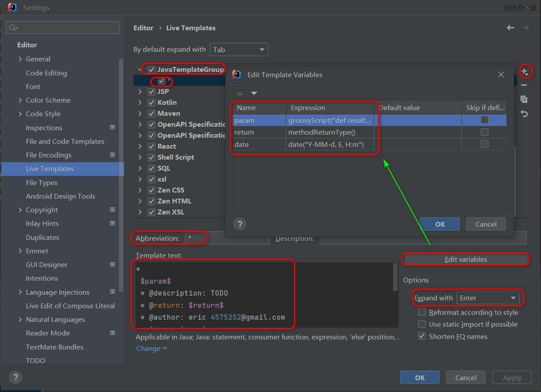Image resolution: width=541 pixels, height=392 pixels.
Task: Enable Reformat according to style
Action: click(x=422, y=312)
